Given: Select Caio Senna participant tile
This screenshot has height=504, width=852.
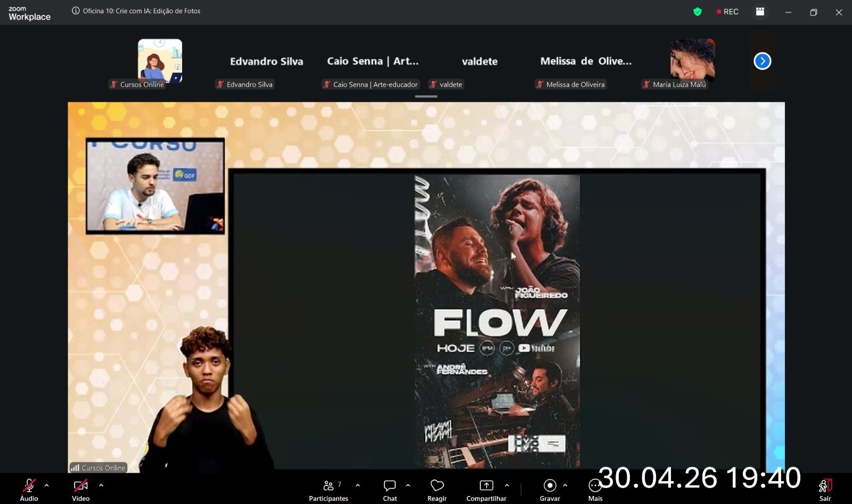Looking at the screenshot, I should click(x=373, y=61).
